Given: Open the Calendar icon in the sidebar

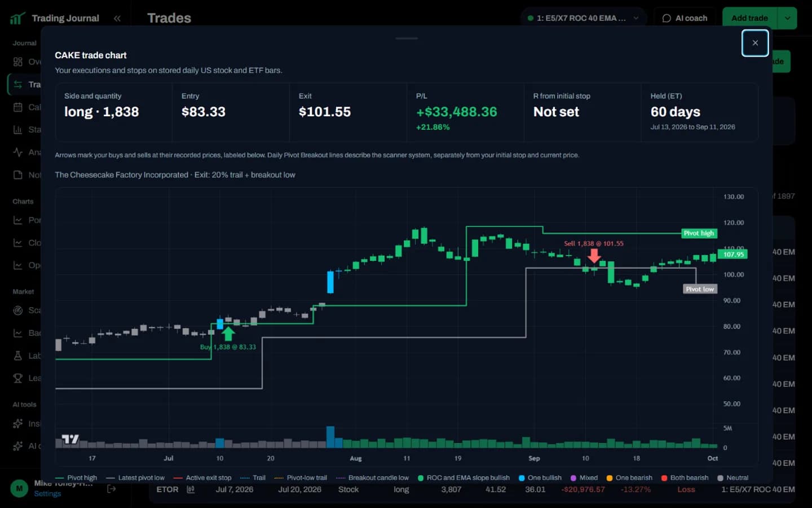Looking at the screenshot, I should (x=18, y=107).
